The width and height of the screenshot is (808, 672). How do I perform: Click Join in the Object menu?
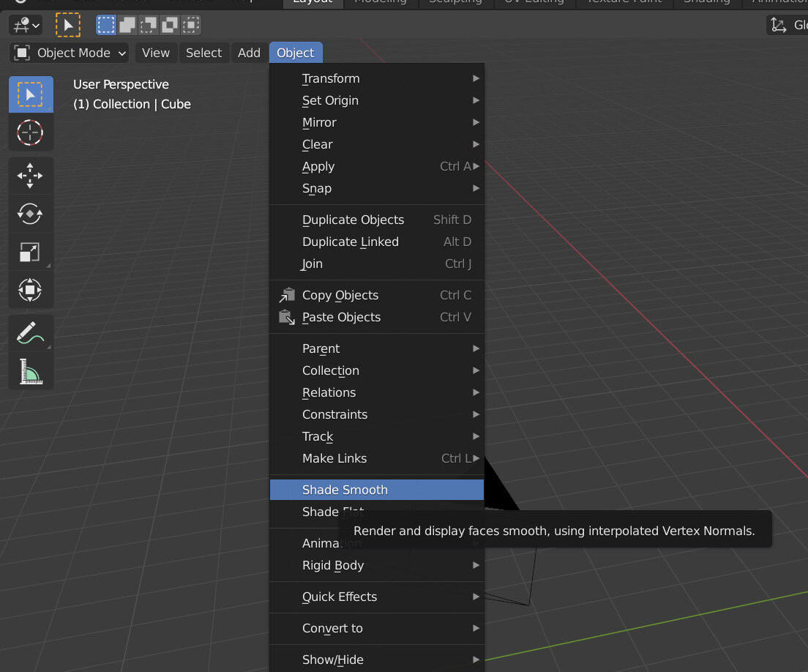(377, 264)
